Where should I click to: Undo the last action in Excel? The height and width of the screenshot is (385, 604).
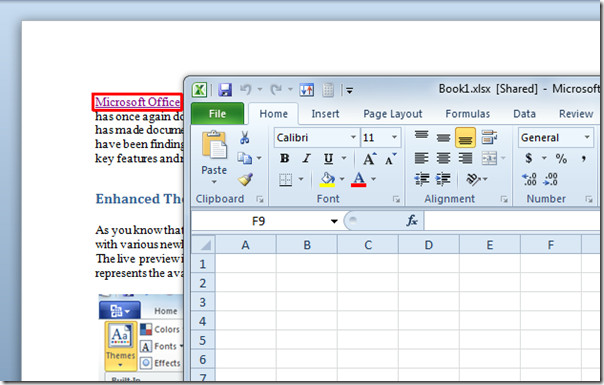pyautogui.click(x=246, y=90)
